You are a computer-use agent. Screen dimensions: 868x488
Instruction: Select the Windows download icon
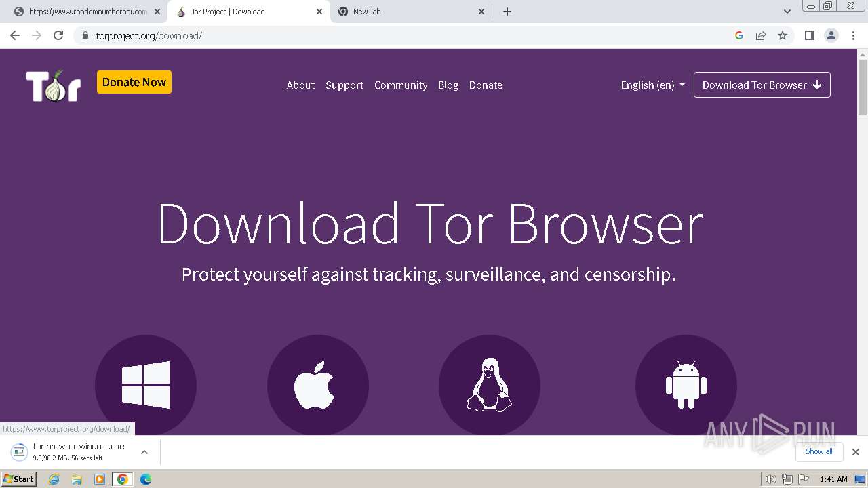click(146, 385)
